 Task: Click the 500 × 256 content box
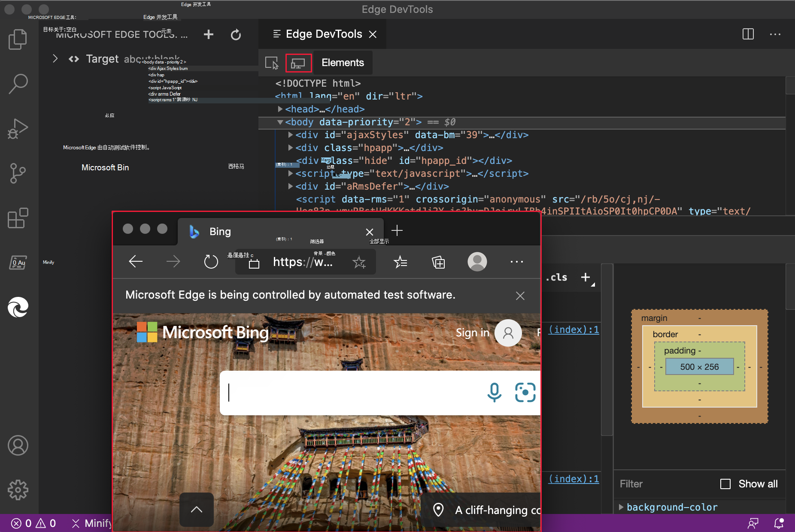[x=699, y=367]
